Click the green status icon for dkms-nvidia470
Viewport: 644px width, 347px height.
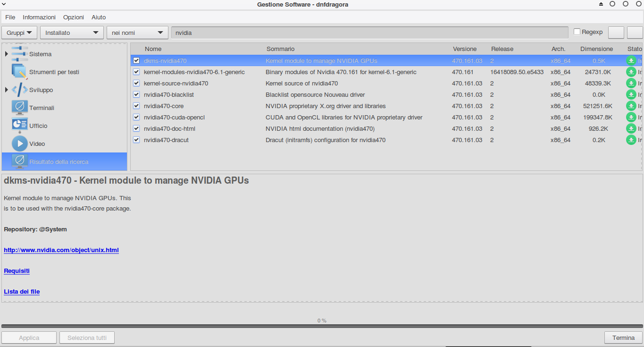tap(631, 60)
